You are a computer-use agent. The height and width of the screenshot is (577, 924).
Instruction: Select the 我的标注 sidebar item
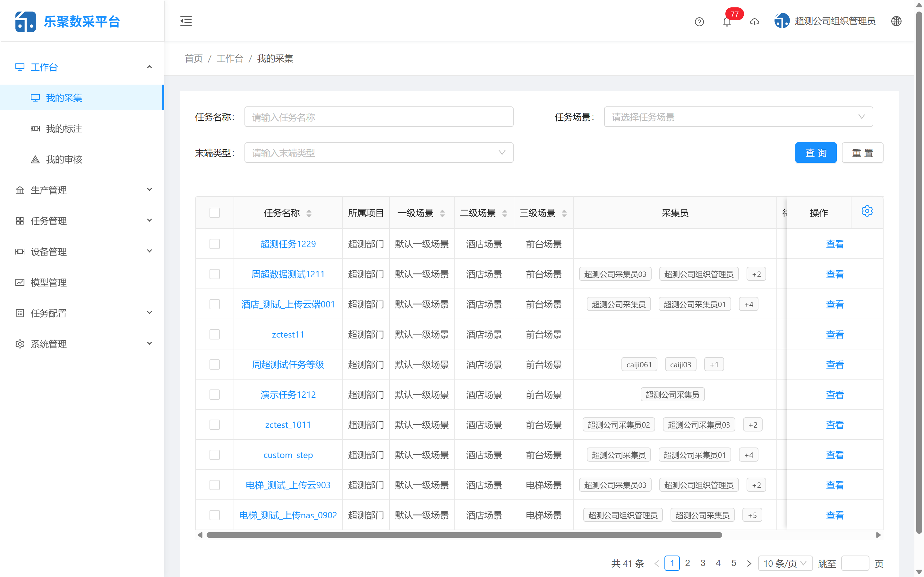(64, 129)
